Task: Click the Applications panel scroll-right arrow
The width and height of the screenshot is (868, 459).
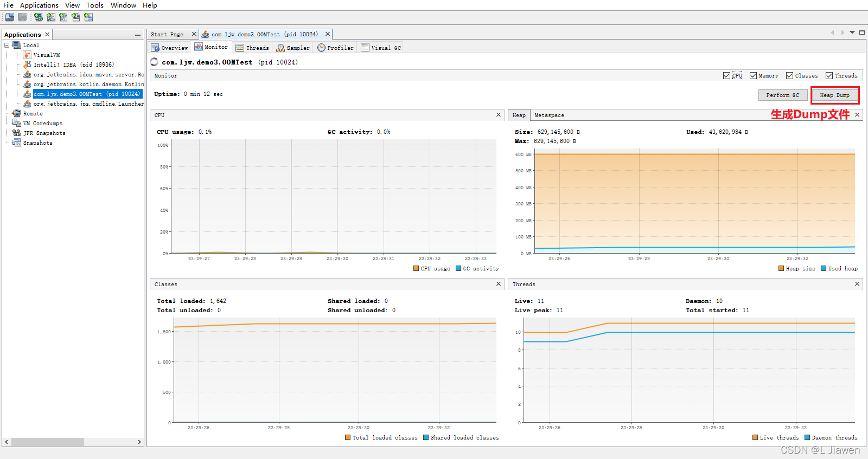Action: (x=139, y=442)
